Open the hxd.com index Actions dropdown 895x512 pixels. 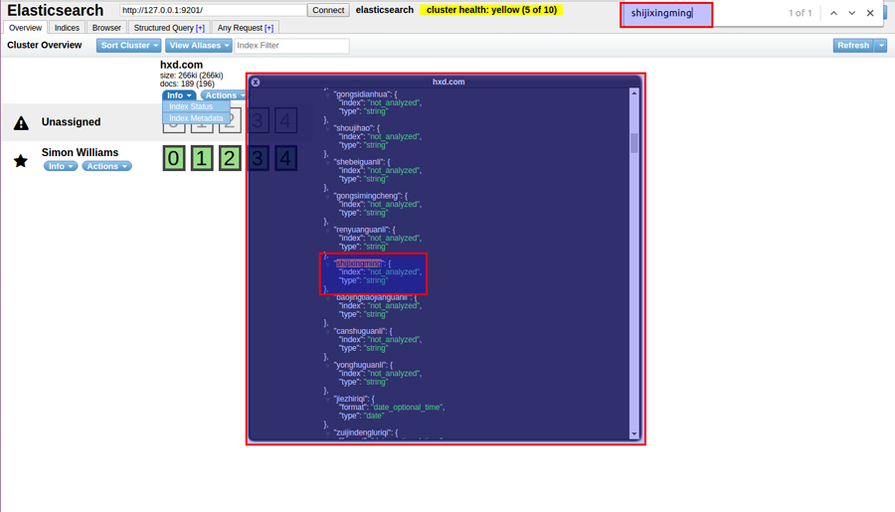coord(224,95)
